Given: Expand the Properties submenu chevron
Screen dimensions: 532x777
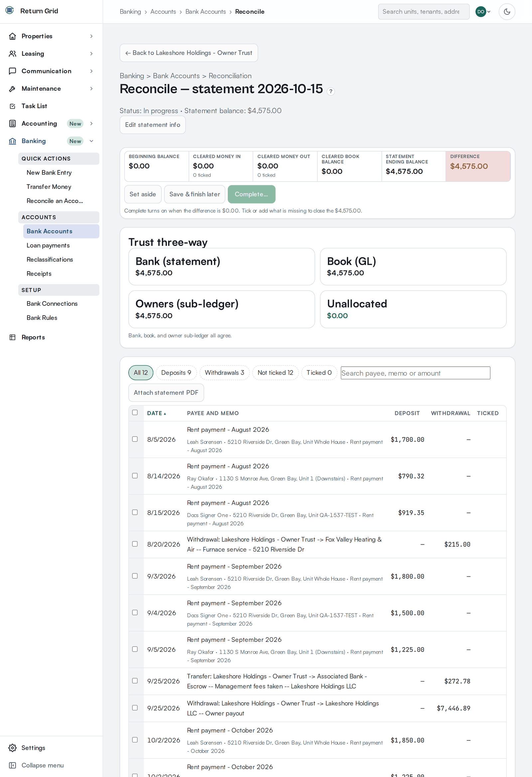Looking at the screenshot, I should click(91, 36).
